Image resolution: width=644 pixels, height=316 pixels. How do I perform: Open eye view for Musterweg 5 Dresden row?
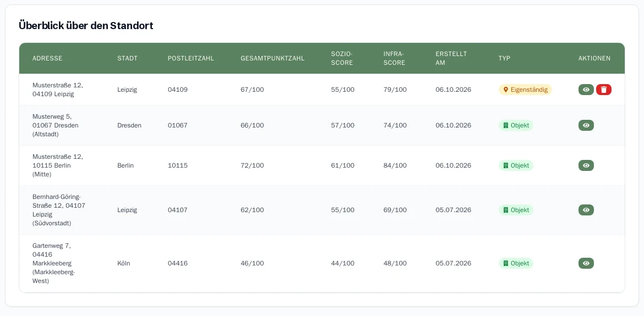(586, 125)
